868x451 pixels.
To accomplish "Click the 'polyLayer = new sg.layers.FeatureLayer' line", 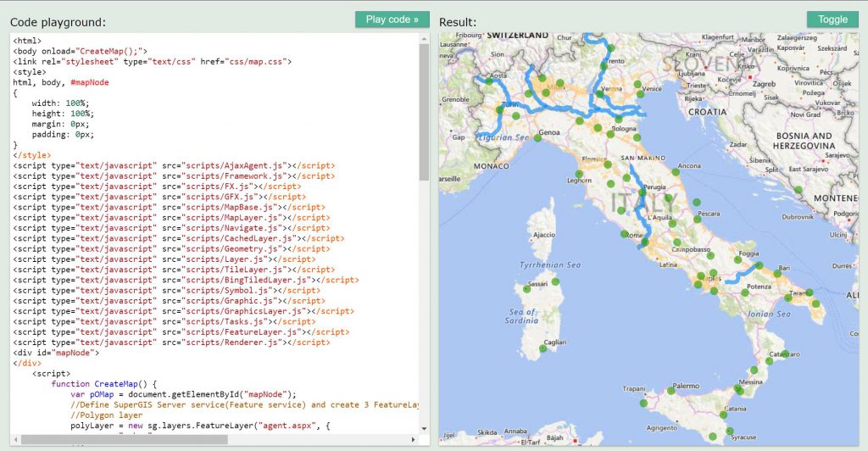I will click(x=200, y=426).
